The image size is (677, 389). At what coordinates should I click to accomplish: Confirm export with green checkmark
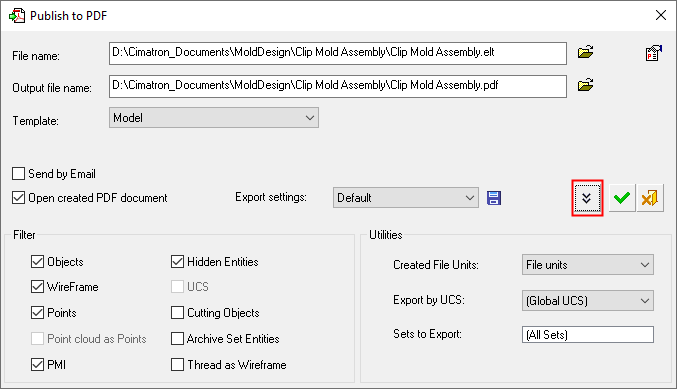(x=622, y=198)
